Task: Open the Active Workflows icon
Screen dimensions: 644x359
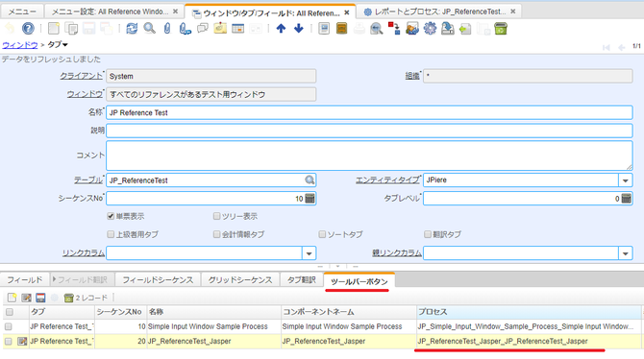Action: click(x=394, y=28)
